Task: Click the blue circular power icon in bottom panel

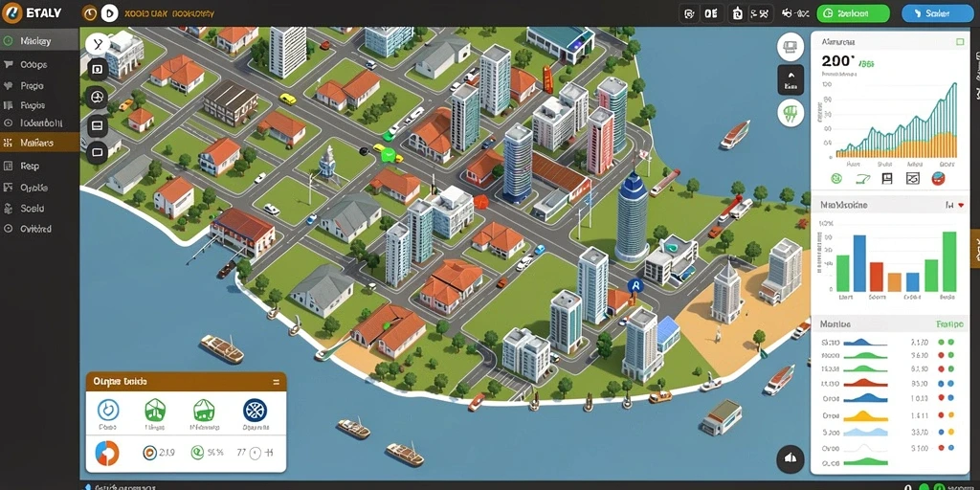Action: coord(108,410)
